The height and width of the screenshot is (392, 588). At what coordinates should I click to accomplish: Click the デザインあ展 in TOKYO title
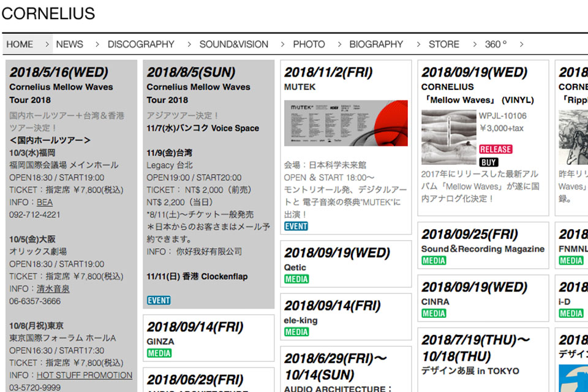coord(470,371)
